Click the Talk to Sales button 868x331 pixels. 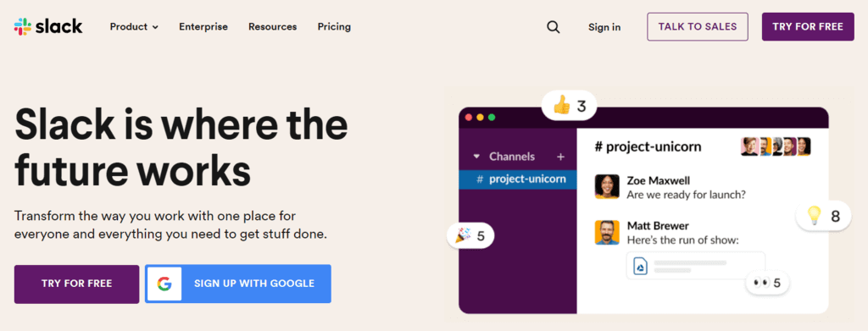point(698,26)
